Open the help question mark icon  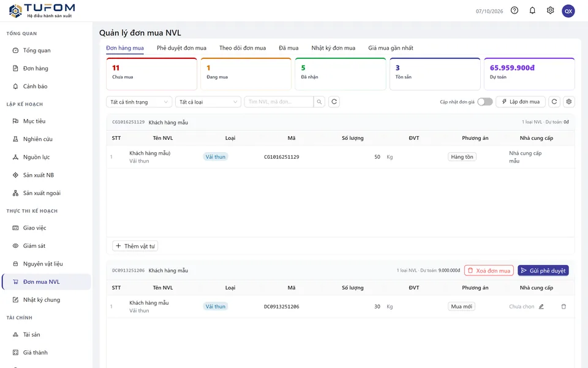tap(514, 10)
